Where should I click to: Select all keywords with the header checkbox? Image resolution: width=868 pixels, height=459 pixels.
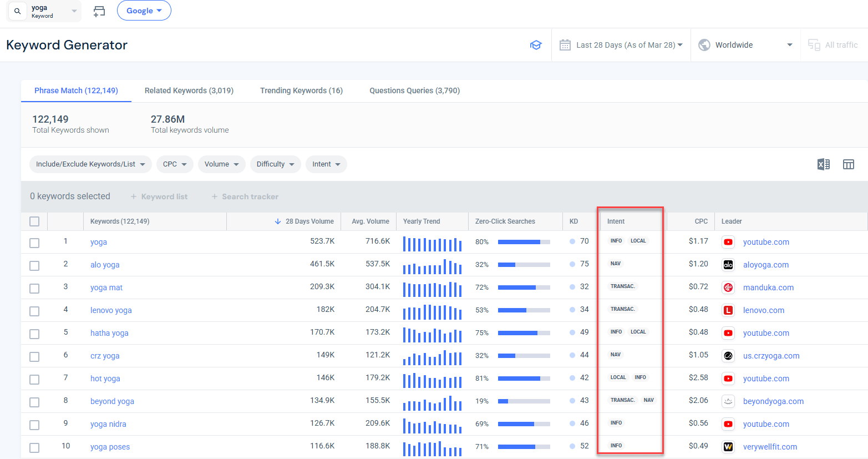(34, 221)
